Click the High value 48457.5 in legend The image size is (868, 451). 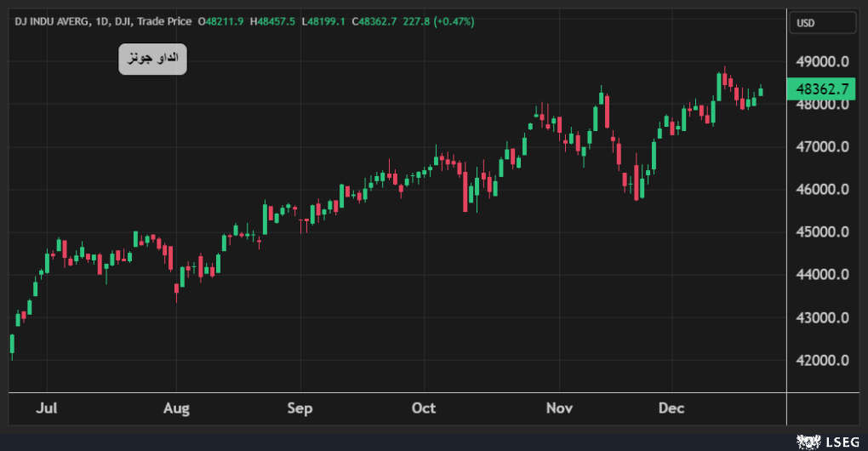point(276,20)
